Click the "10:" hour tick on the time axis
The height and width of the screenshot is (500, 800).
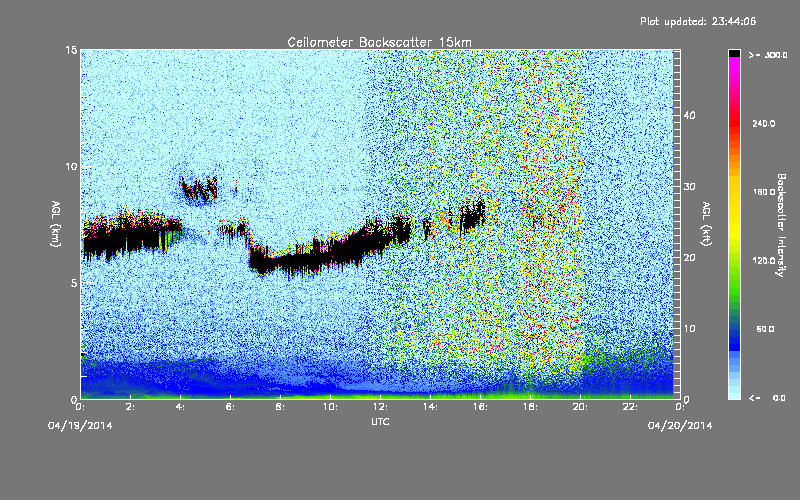[330, 407]
